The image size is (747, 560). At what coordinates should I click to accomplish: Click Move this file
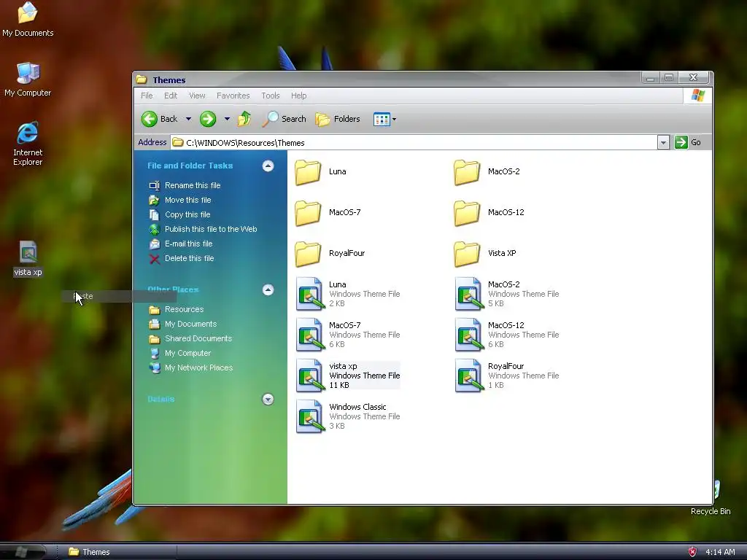point(187,200)
